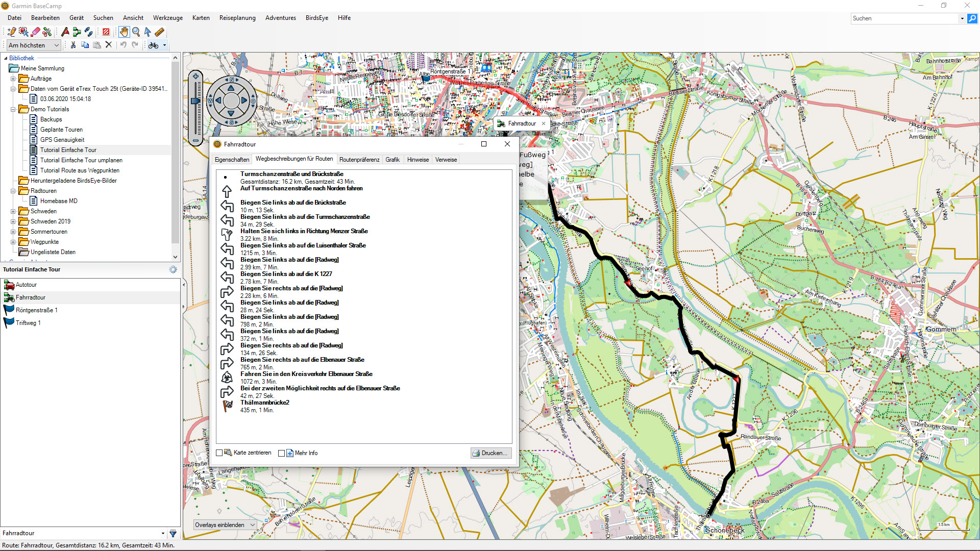Image resolution: width=980 pixels, height=551 pixels.
Task: Choose the selection rectangle tool
Action: (x=23, y=32)
